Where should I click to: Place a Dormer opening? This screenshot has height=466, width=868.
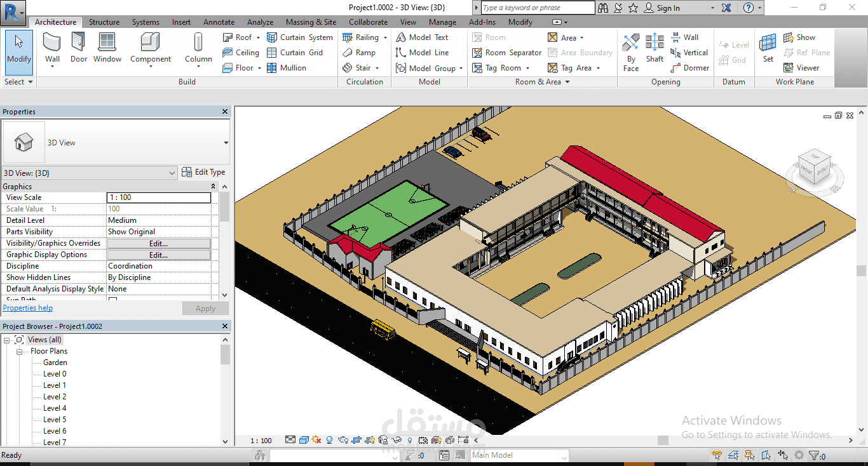tap(689, 68)
